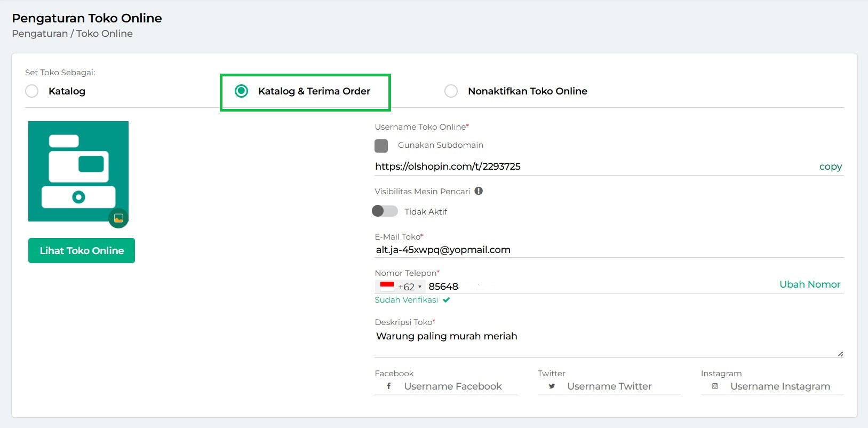The height and width of the screenshot is (428, 868).
Task: Click the Lihat Toko Online button
Action: click(82, 251)
